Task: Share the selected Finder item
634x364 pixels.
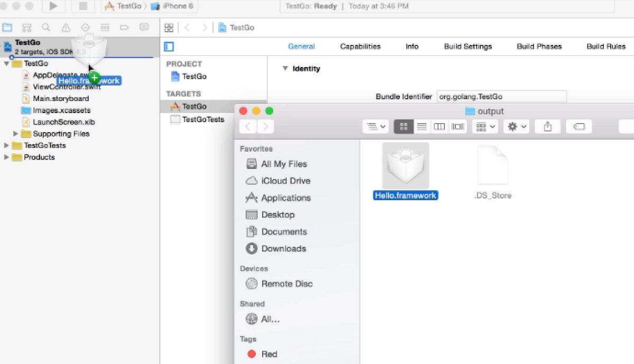Action: [x=547, y=126]
